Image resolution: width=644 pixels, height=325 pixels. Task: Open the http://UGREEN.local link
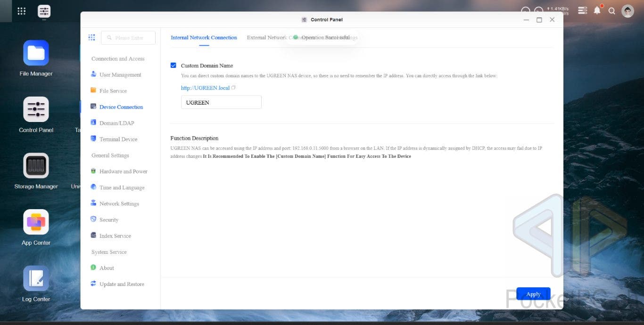tap(205, 88)
